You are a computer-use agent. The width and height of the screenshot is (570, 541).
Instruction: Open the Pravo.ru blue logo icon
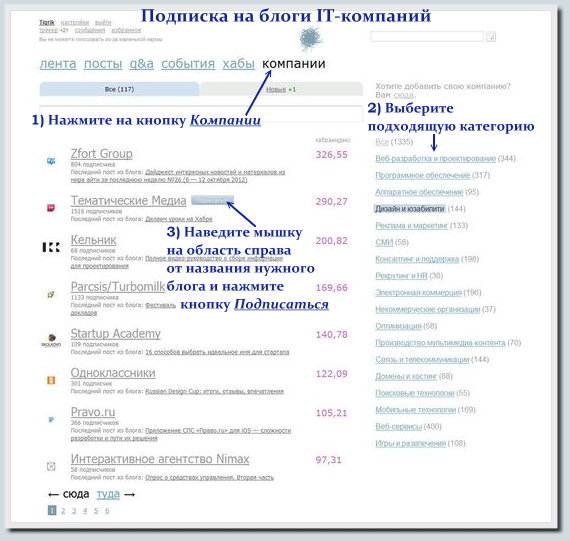coord(51,420)
